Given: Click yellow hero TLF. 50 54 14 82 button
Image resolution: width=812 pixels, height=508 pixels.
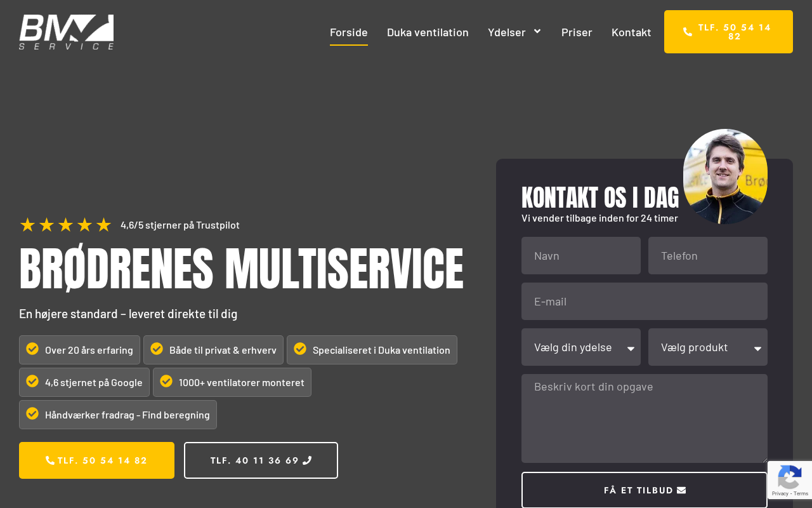Looking at the screenshot, I should point(96,460).
